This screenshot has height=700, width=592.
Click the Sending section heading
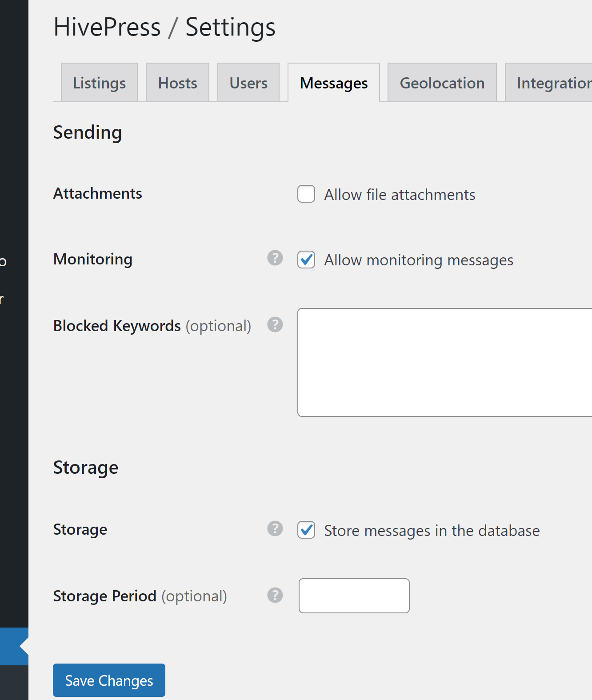pyautogui.click(x=88, y=133)
